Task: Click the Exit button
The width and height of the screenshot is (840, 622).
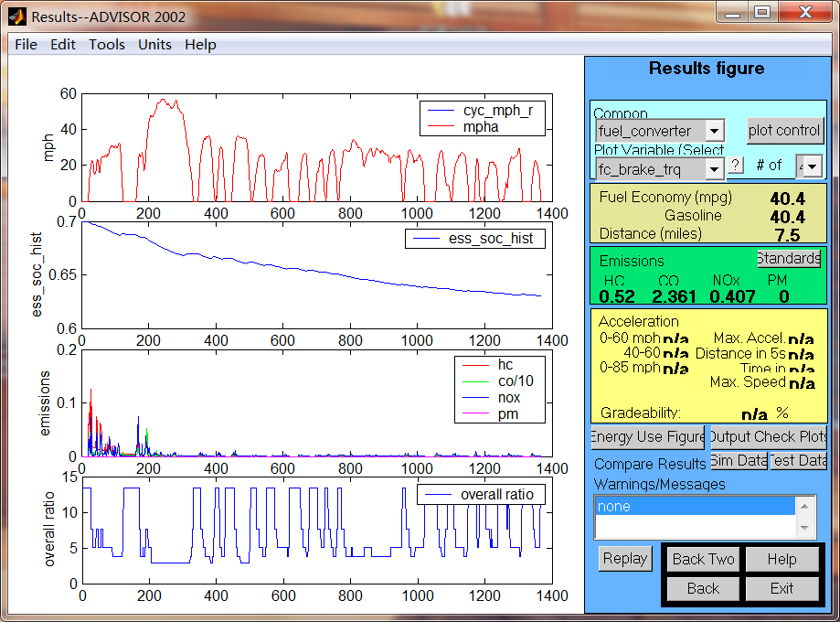Action: click(x=782, y=588)
